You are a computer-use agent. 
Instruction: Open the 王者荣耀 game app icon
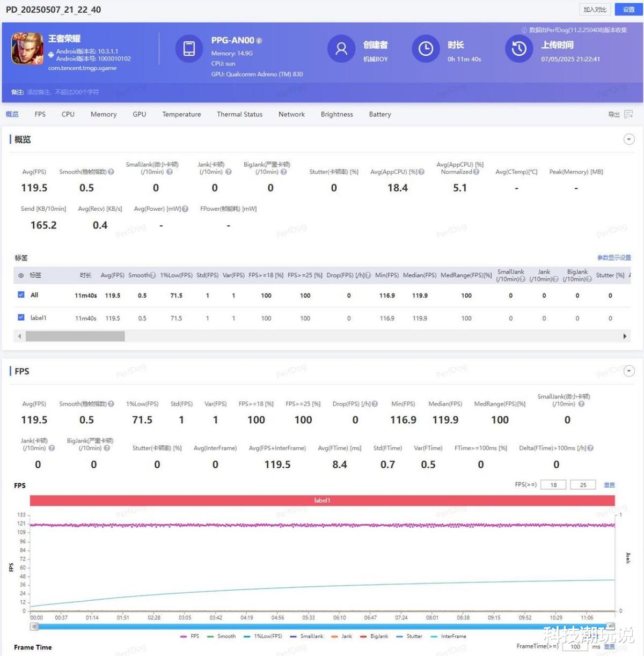coord(27,48)
